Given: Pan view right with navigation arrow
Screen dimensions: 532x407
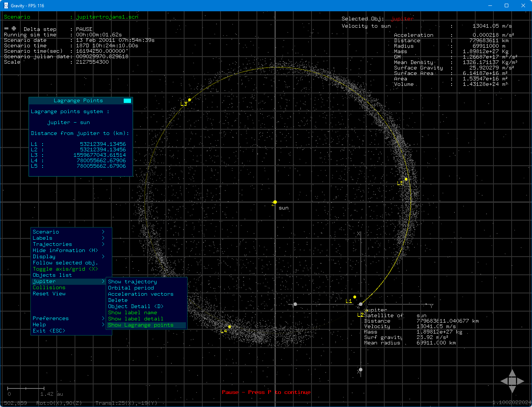Looking at the screenshot, I should coord(521,381).
